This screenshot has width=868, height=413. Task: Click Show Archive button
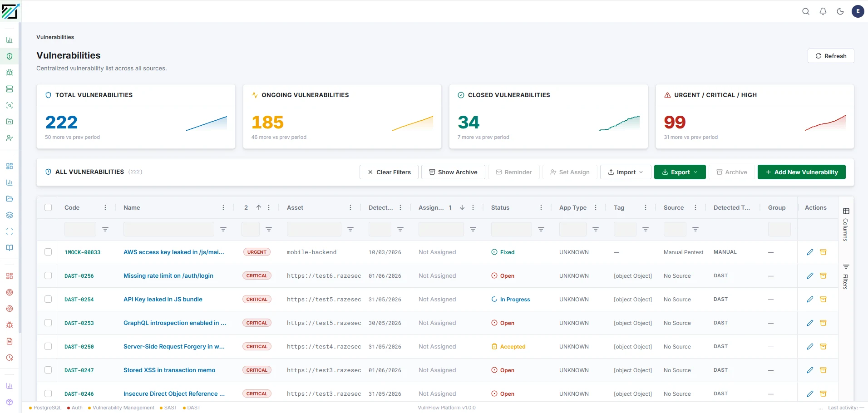453,172
